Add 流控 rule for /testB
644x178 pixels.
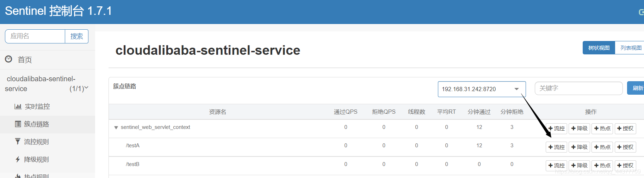point(556,165)
